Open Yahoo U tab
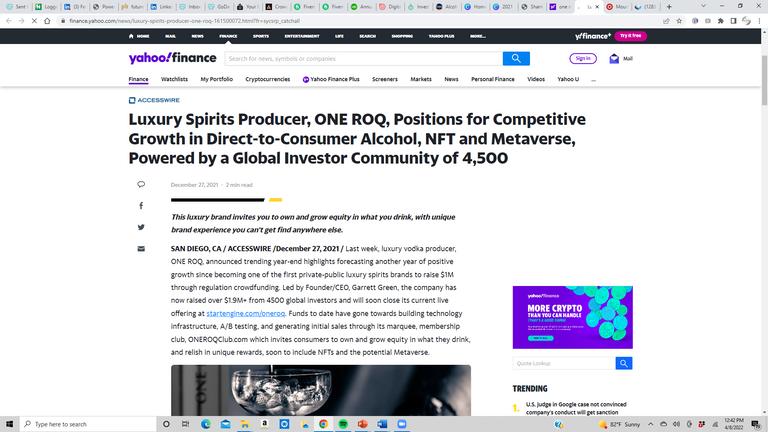Viewport: 768px width, 432px height. pyautogui.click(x=568, y=79)
